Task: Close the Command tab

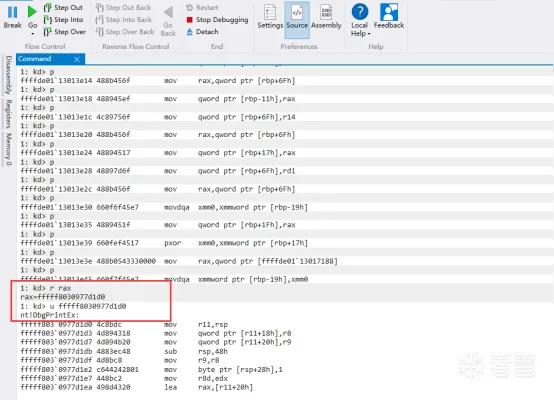Action: (x=77, y=59)
